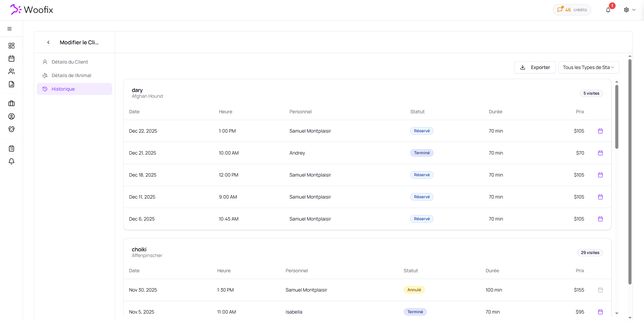Open the clients (people) icon in sidebar

(x=11, y=71)
